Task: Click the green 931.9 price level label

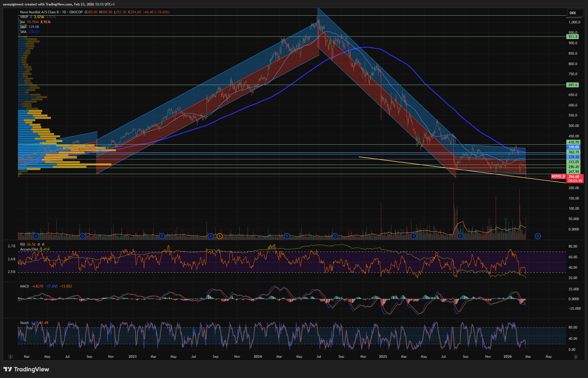Action: click(x=572, y=37)
